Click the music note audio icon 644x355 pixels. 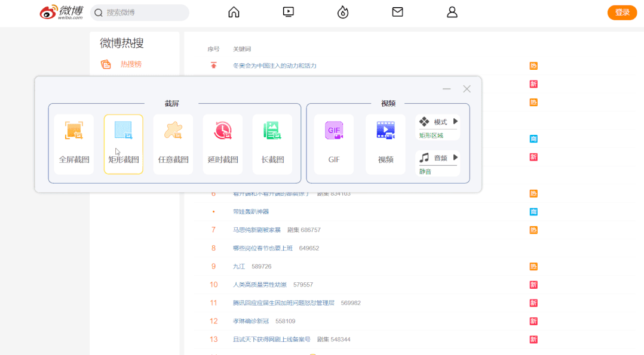424,158
